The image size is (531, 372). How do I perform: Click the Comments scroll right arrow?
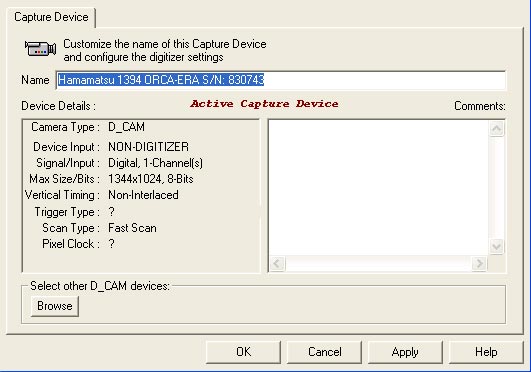(480, 264)
